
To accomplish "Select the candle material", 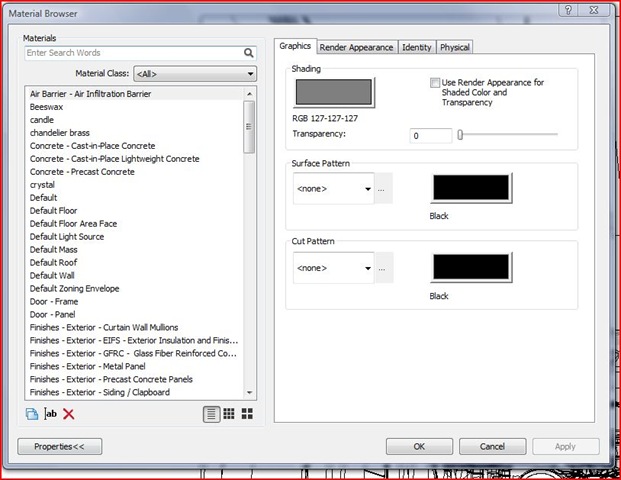I will pos(135,120).
